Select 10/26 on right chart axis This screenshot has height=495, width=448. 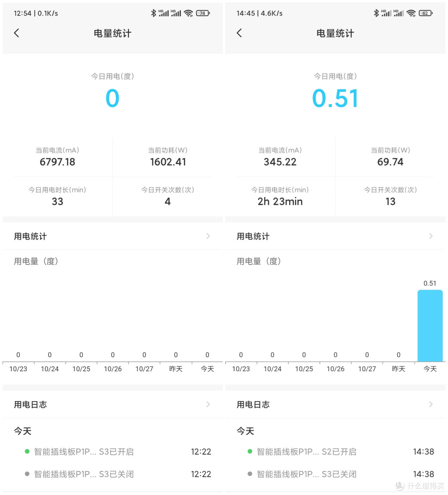pos(336,369)
